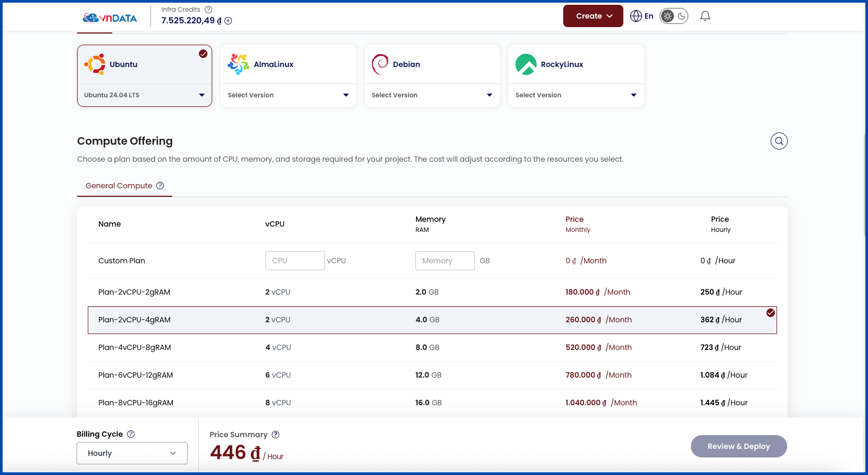Image resolution: width=868 pixels, height=475 pixels.
Task: Expand AlmaLinux Select Version dropdown
Action: click(x=288, y=95)
